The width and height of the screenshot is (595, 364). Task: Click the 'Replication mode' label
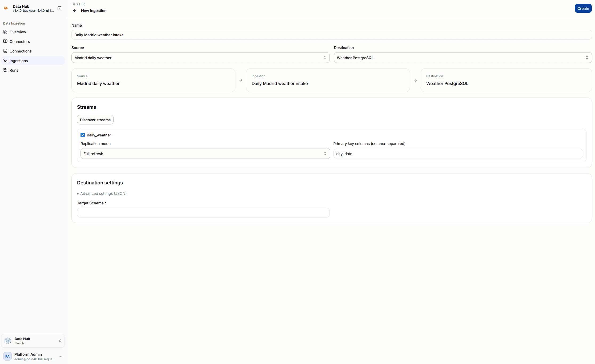coord(95,144)
